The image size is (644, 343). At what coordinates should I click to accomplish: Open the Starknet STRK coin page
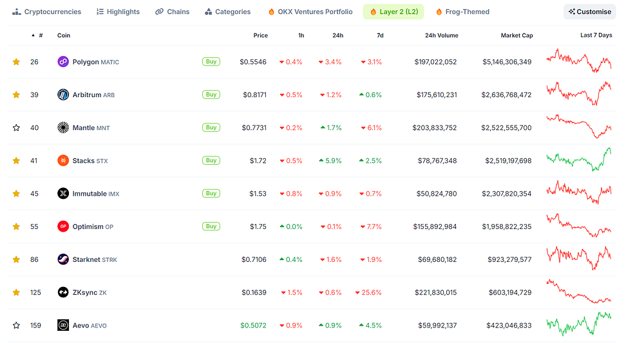95,259
